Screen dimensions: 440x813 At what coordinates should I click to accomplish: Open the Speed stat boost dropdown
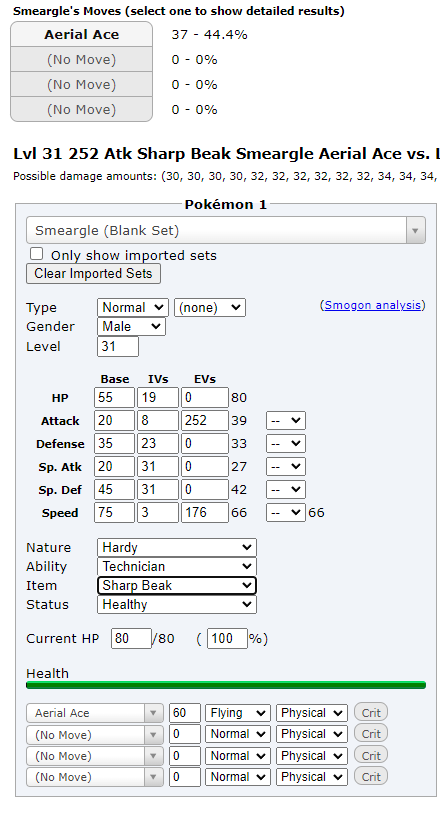[x=286, y=512]
